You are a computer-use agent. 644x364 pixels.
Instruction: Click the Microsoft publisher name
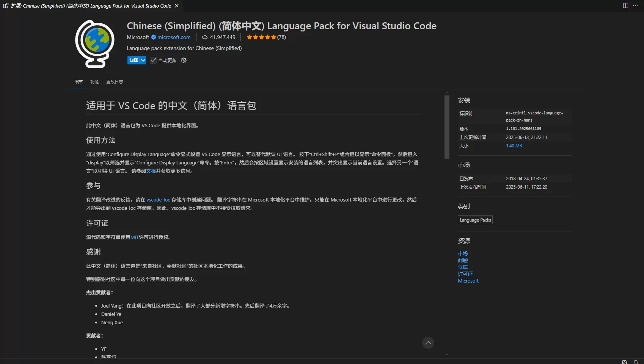click(138, 37)
